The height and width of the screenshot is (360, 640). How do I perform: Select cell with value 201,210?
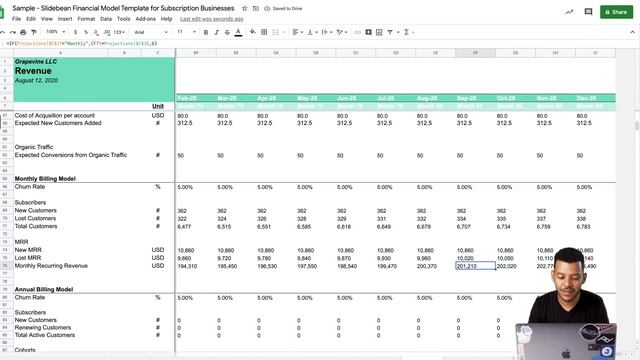pos(475,266)
